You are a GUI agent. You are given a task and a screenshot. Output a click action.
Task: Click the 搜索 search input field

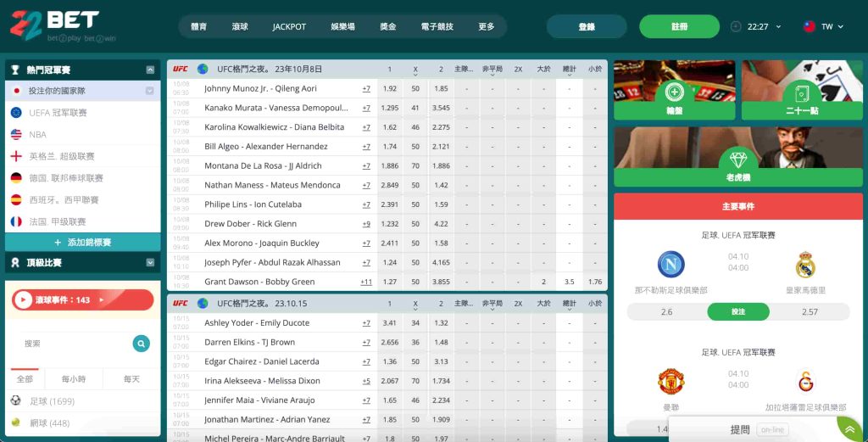click(x=75, y=344)
